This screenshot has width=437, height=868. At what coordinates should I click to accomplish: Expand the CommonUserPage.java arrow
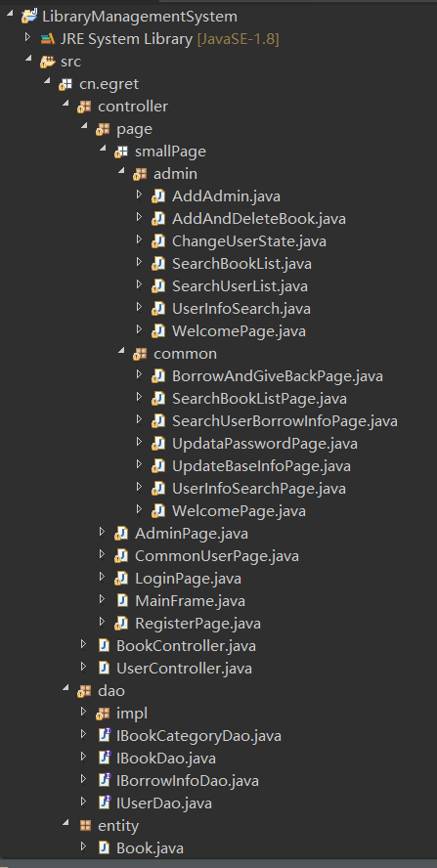tap(103, 554)
